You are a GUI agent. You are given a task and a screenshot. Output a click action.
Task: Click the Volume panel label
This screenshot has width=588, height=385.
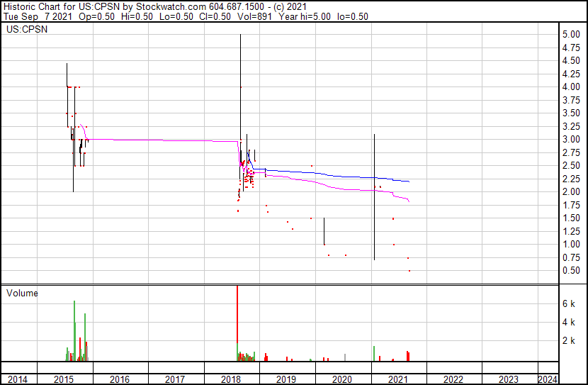pyautogui.click(x=22, y=293)
